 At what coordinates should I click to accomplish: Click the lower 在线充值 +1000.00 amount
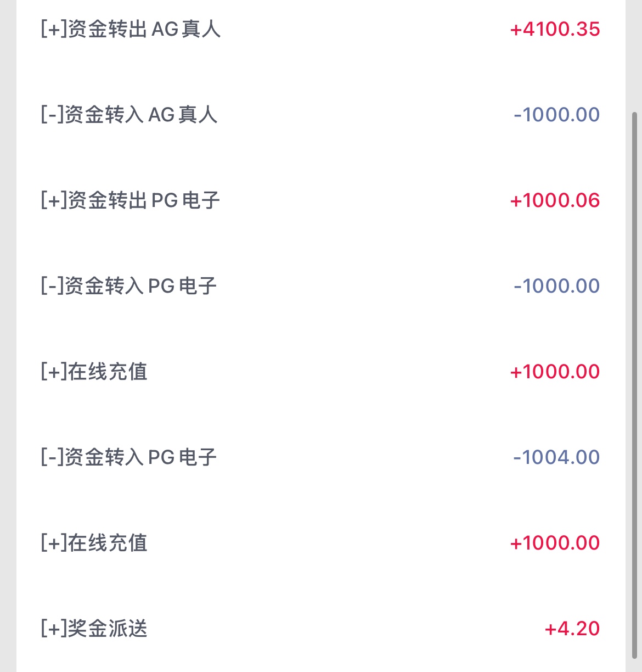click(x=555, y=543)
